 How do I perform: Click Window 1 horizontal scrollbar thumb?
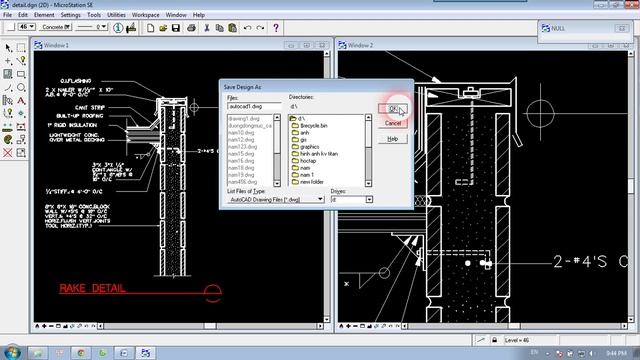tap(210, 326)
